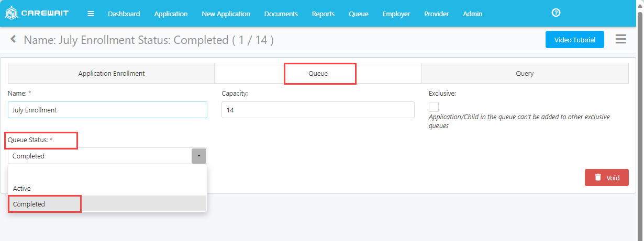Open the three-line options menu icon

click(x=620, y=39)
